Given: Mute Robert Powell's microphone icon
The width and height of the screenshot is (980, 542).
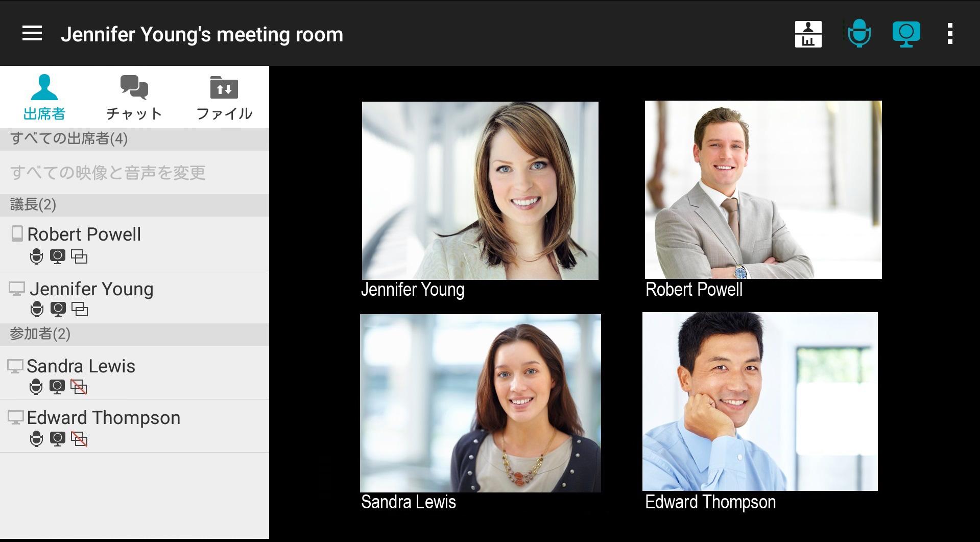Looking at the screenshot, I should click(x=36, y=256).
